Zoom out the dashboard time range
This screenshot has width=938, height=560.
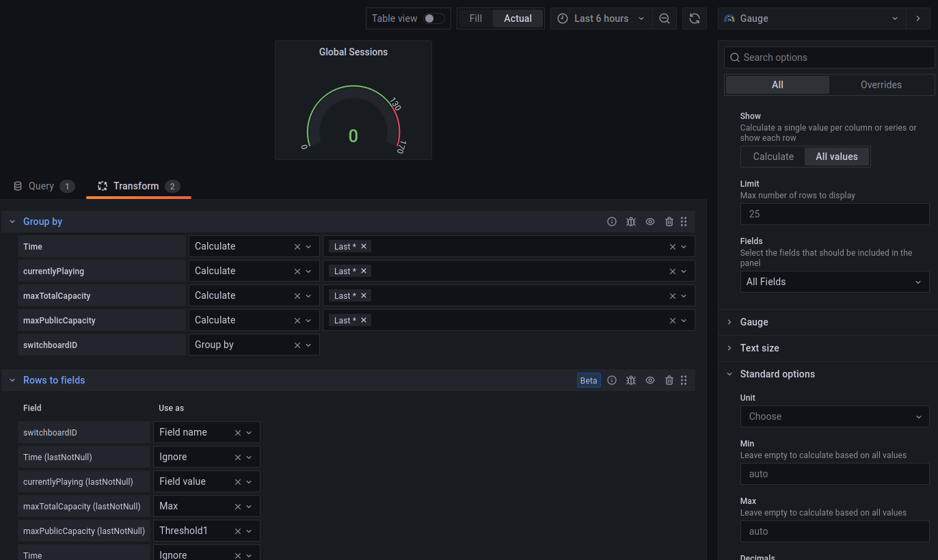point(664,18)
